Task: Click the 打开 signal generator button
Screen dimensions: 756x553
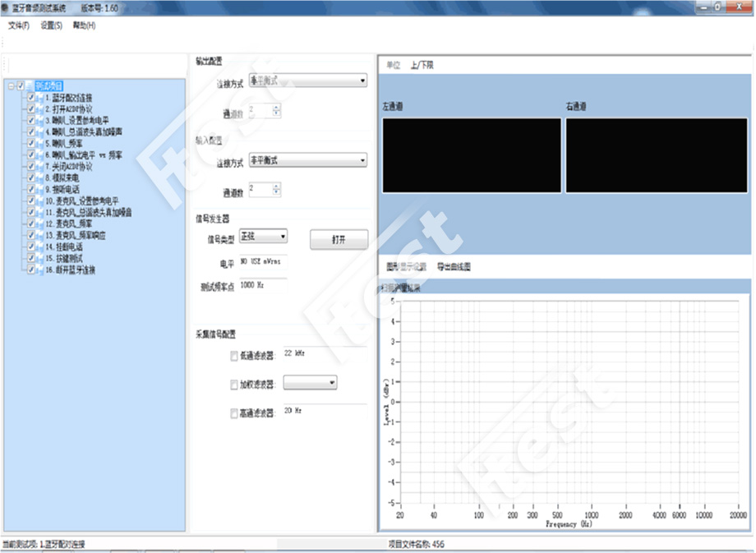Action: pyautogui.click(x=339, y=240)
